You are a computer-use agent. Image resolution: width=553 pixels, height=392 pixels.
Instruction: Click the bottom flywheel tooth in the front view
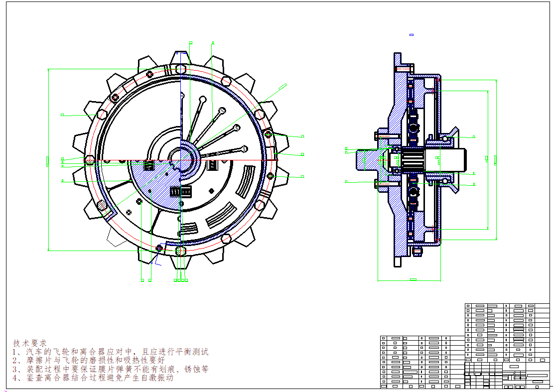pyautogui.click(x=180, y=261)
